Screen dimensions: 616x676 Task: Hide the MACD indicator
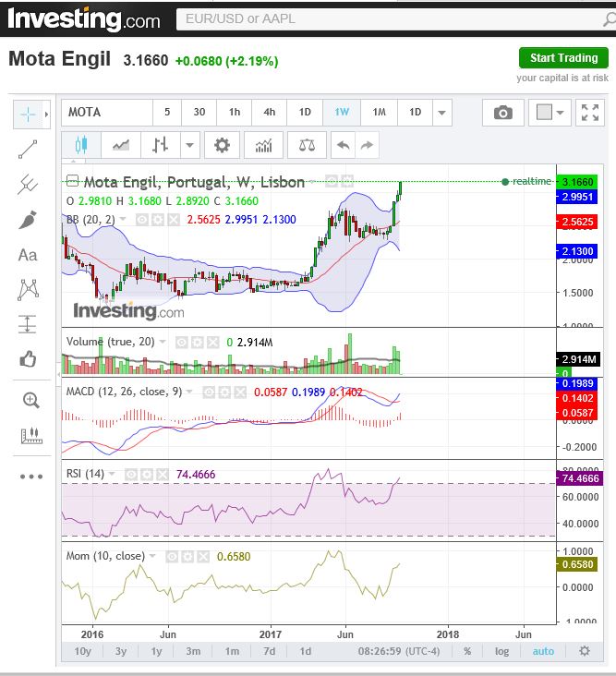pyautogui.click(x=209, y=392)
